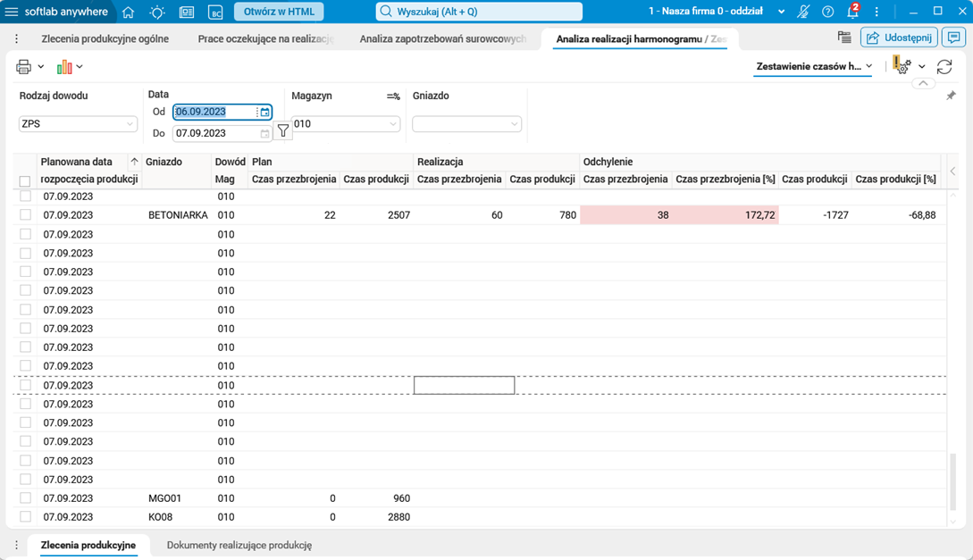Click Otwórz w HTML button
This screenshot has width=973, height=560.
click(x=279, y=12)
